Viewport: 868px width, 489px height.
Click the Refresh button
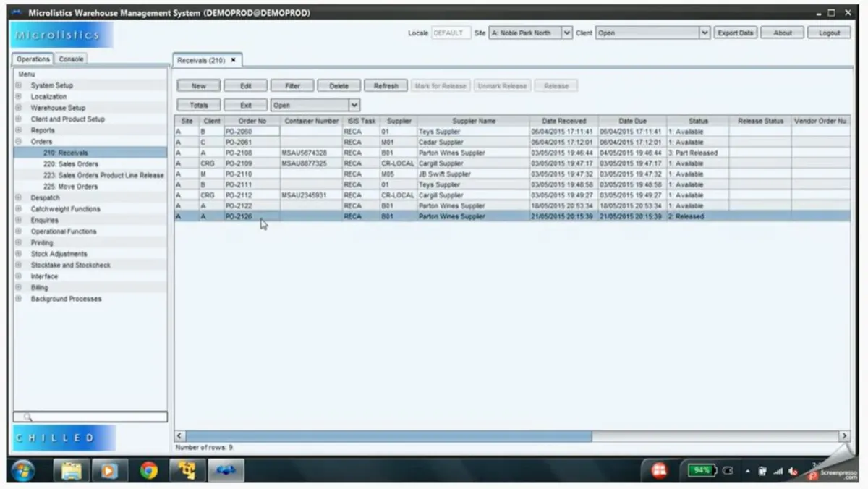[386, 86]
